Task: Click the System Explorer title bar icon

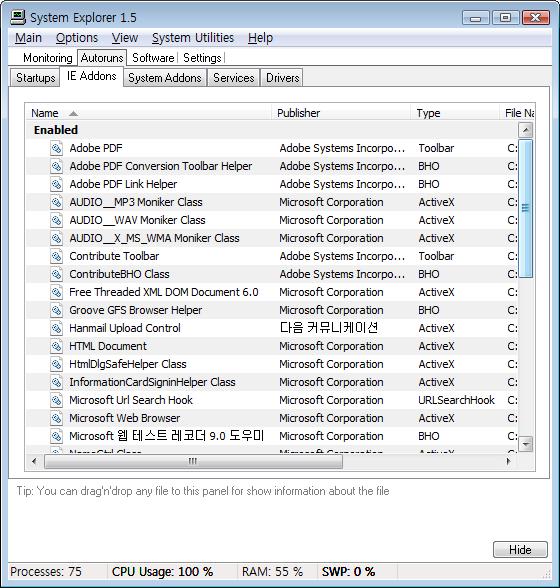Action: pyautogui.click(x=18, y=17)
